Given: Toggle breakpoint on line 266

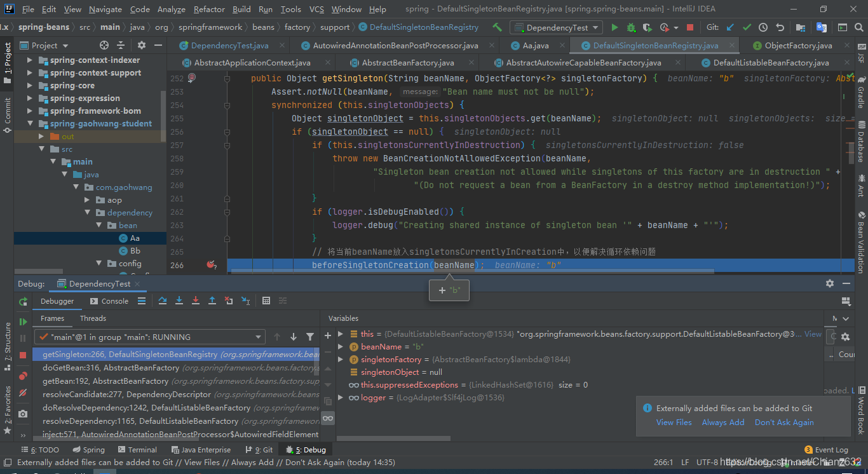Looking at the screenshot, I should point(211,264).
